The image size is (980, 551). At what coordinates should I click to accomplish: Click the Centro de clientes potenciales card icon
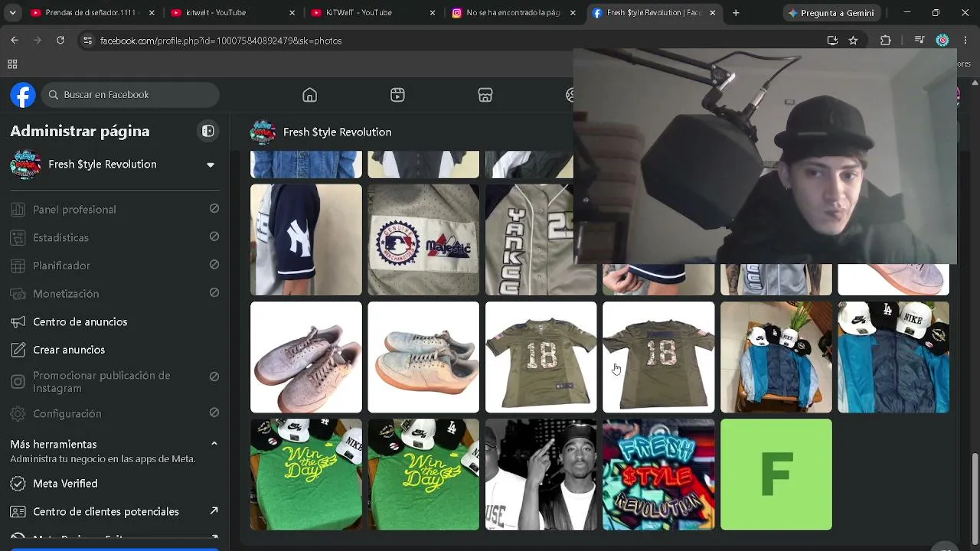18,512
